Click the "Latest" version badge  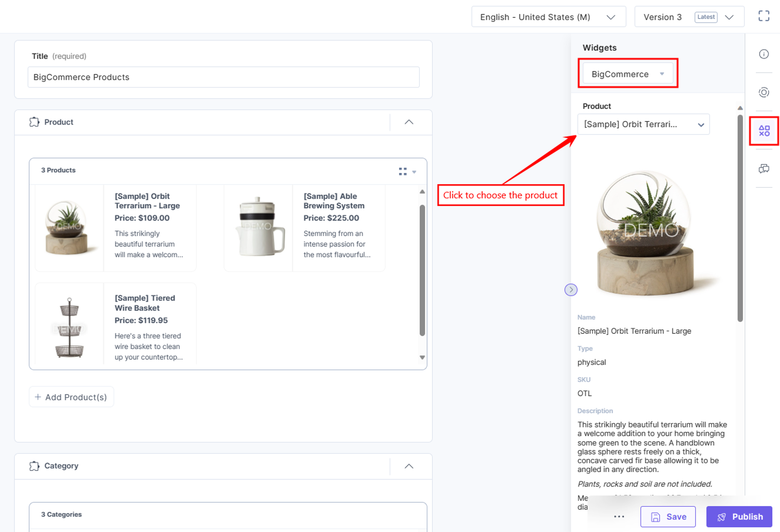[705, 17]
